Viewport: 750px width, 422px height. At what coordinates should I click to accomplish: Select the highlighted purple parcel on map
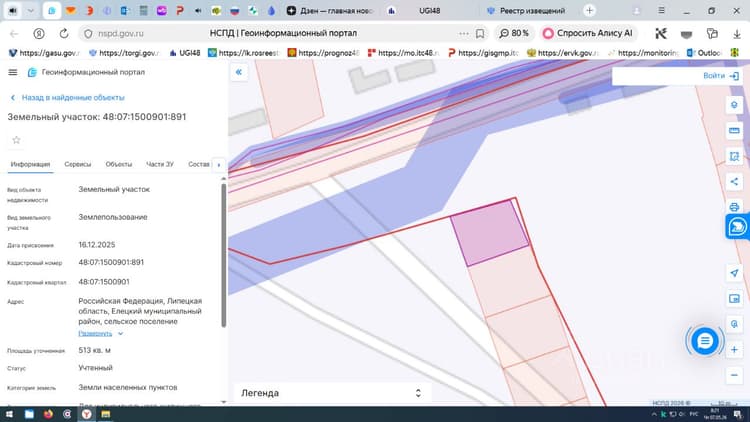pyautogui.click(x=489, y=233)
